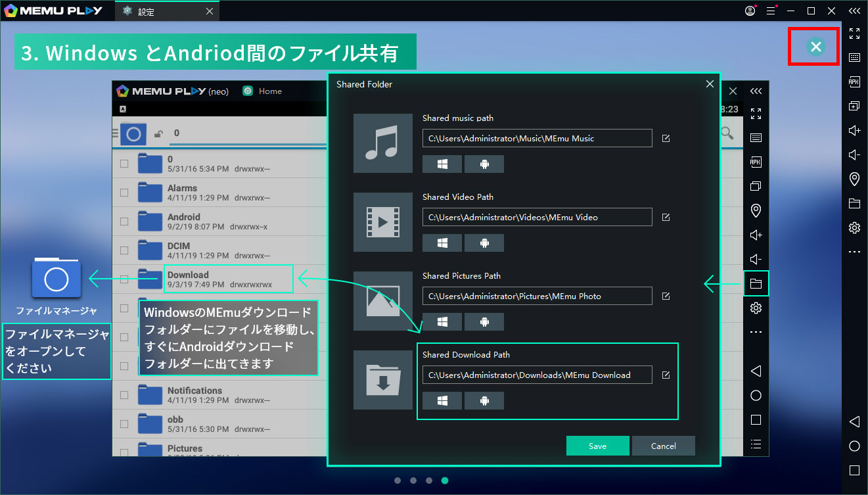Select the Home tab in the neo window
The image size is (868, 495).
(263, 91)
